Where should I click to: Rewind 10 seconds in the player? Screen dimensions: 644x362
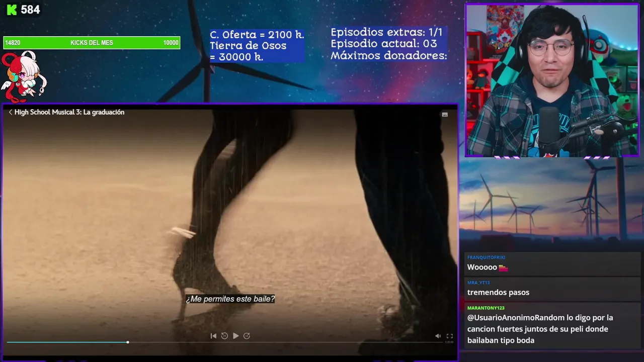(224, 336)
